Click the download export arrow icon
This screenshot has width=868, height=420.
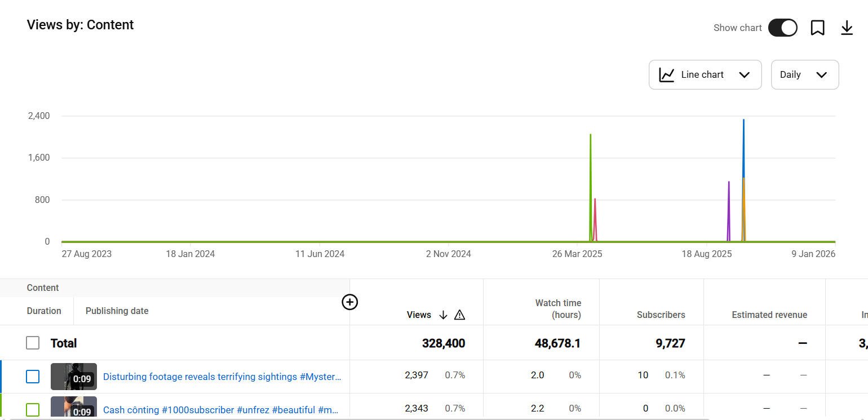coord(847,28)
